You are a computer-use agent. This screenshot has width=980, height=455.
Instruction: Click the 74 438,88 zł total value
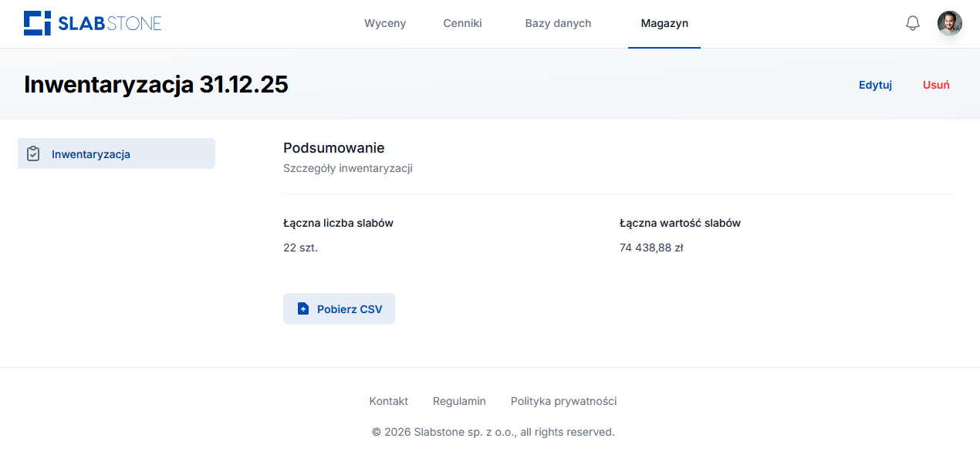tap(651, 248)
